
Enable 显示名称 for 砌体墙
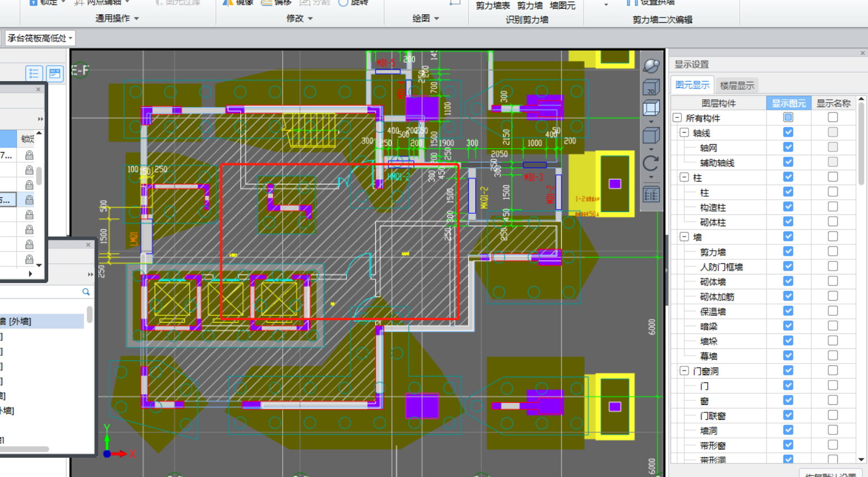click(833, 281)
